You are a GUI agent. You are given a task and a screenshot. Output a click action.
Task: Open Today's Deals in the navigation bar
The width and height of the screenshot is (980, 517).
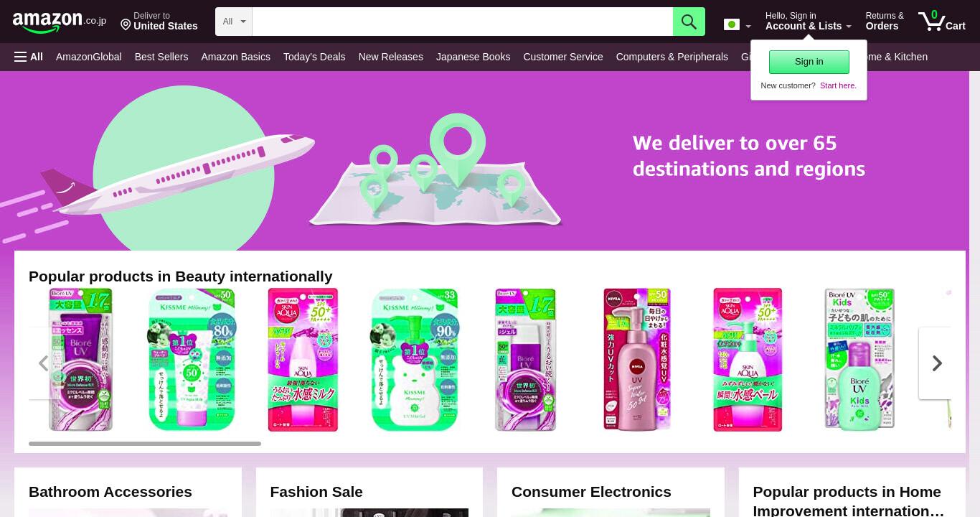[314, 57]
